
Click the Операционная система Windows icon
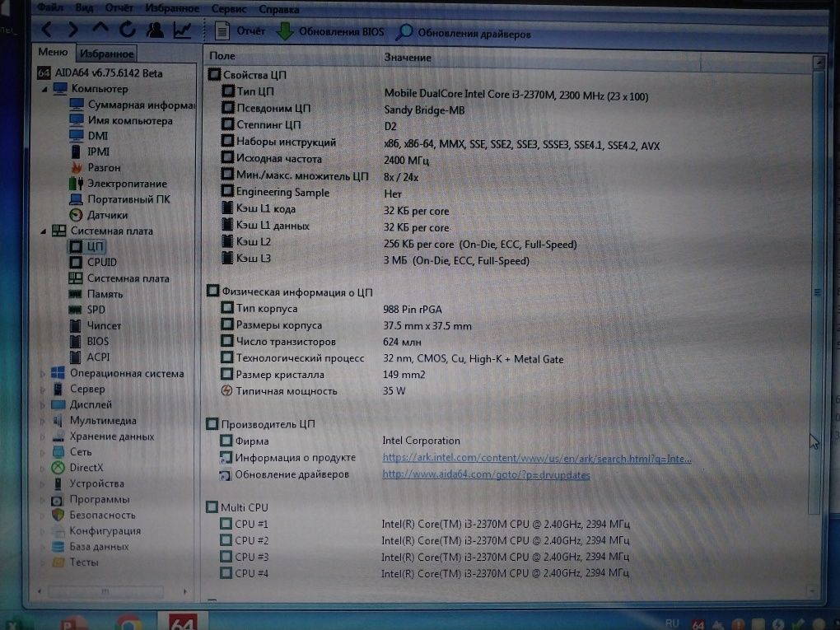58,373
